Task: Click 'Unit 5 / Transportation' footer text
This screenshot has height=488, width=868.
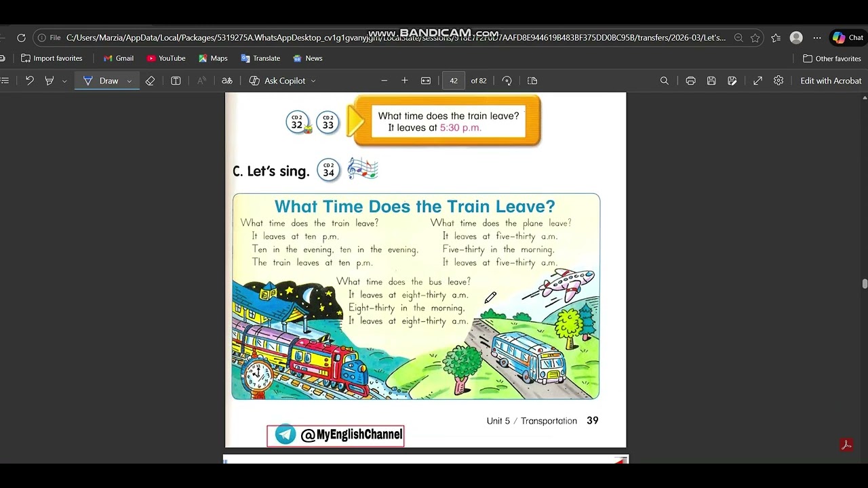Action: coord(532,421)
